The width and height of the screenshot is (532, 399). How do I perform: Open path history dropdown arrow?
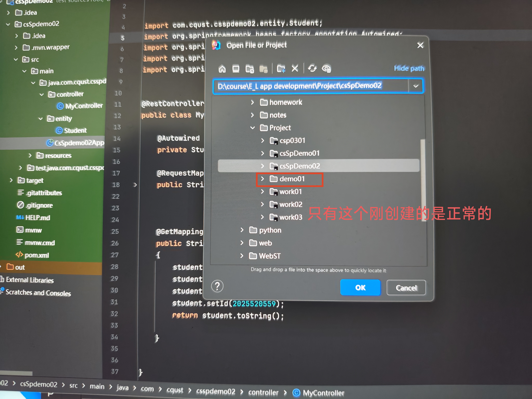[x=416, y=86]
